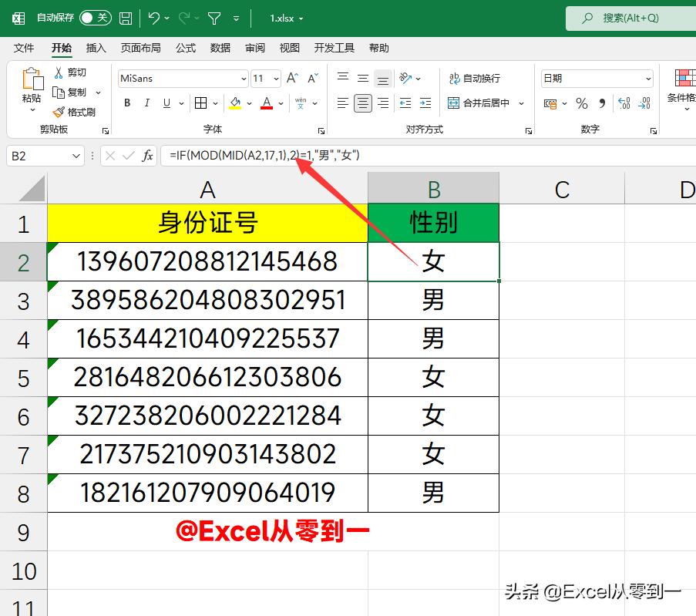Click the increase decimal icon
Viewport: 696px width, 616px height.
click(623, 103)
